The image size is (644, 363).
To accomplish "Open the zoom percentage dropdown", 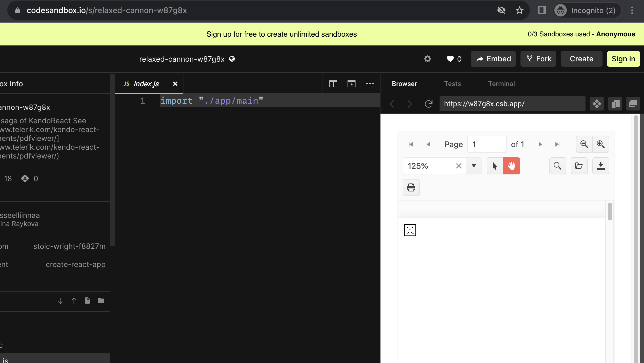I will [x=474, y=166].
